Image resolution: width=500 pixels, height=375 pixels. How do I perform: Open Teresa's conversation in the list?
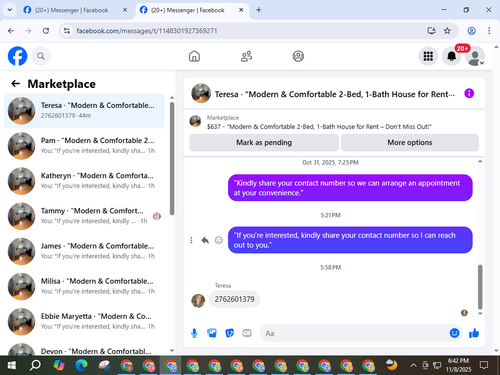[84, 111]
